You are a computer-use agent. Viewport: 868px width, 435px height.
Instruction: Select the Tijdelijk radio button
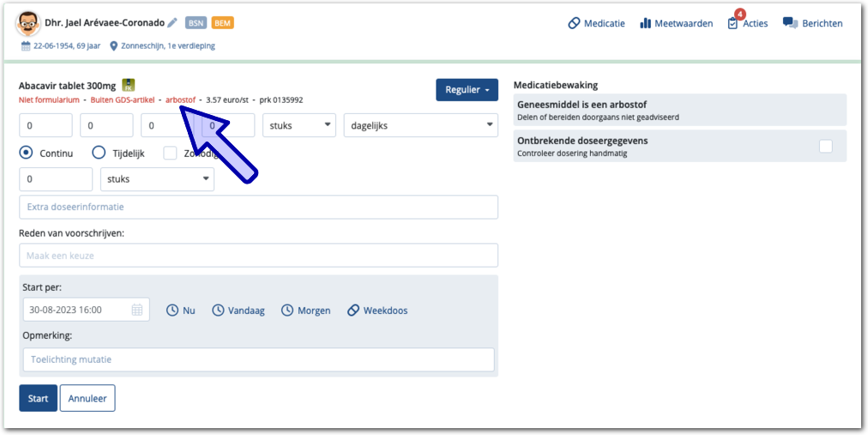tap(99, 153)
